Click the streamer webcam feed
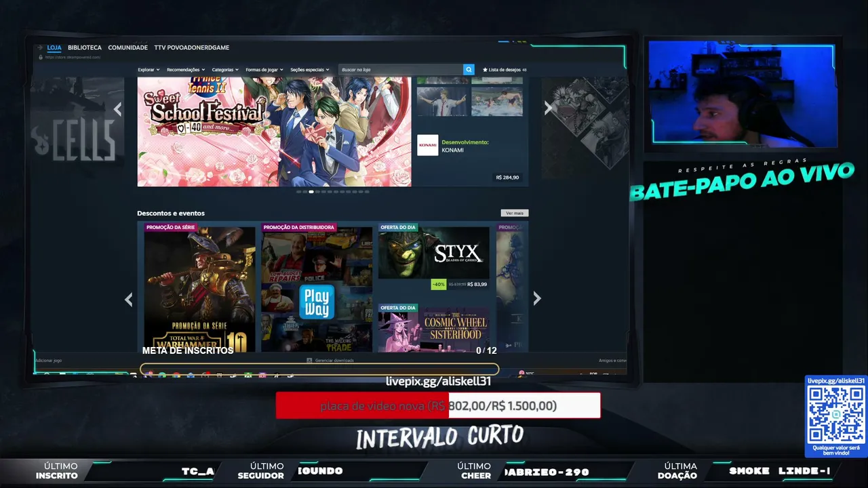 point(743,94)
